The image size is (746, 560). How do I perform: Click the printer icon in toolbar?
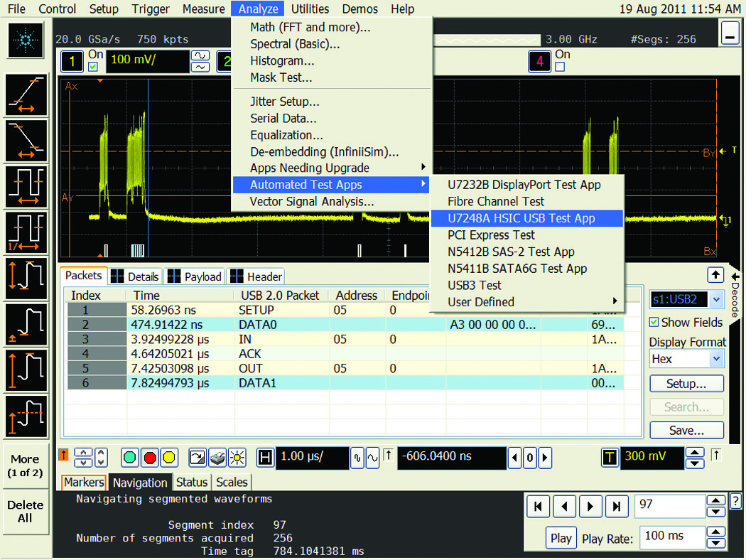[x=219, y=457]
